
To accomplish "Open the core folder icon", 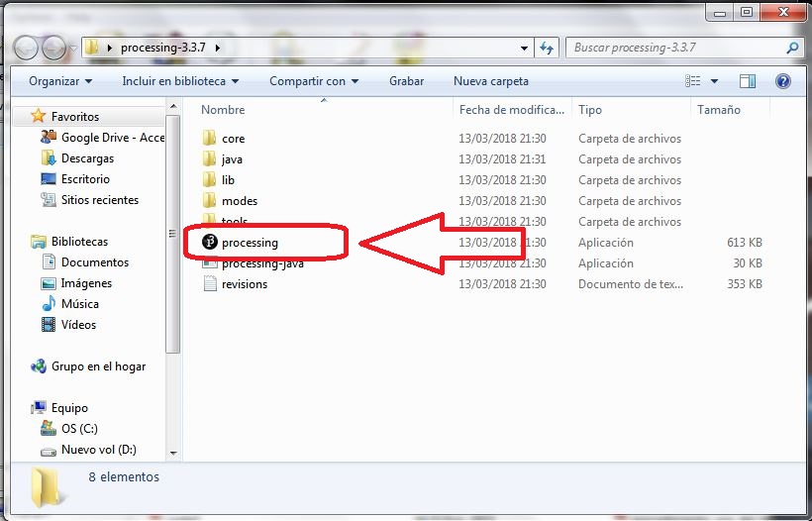I will (209, 139).
